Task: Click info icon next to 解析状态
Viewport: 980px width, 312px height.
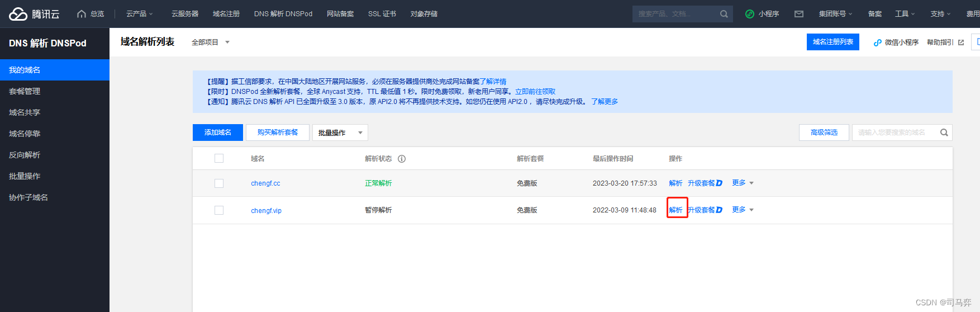Action: click(x=402, y=159)
